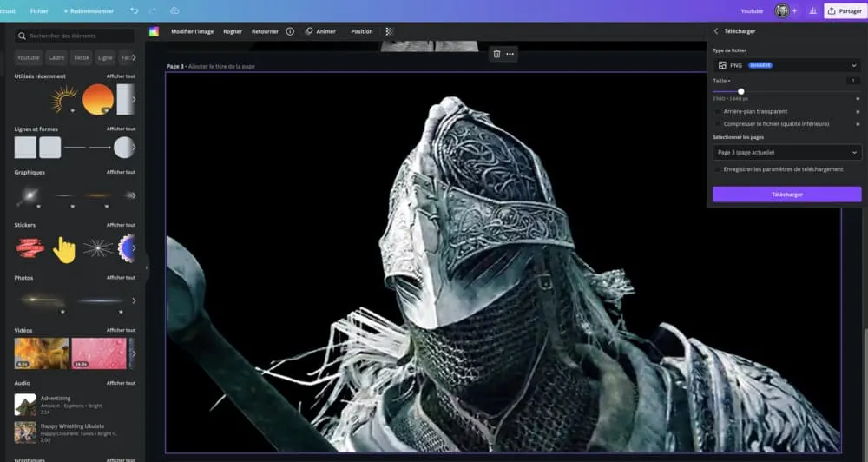Go back using the Télécharger panel arrow
Viewport: 868px width, 462px height.
[x=716, y=31]
